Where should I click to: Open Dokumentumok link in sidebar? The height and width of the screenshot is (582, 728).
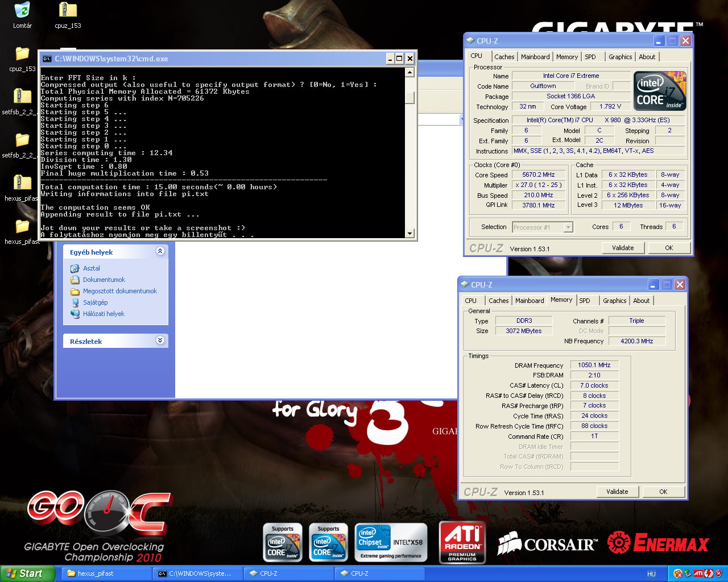click(104, 280)
